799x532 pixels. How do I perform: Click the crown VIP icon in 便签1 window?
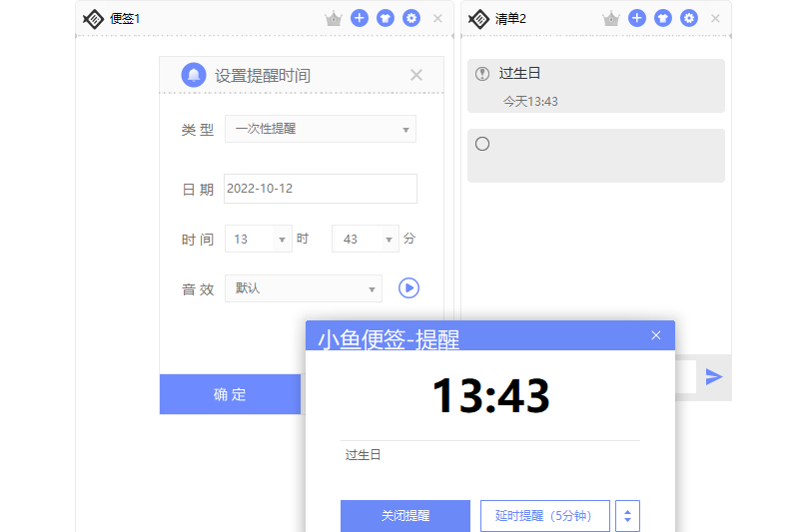pos(334,19)
